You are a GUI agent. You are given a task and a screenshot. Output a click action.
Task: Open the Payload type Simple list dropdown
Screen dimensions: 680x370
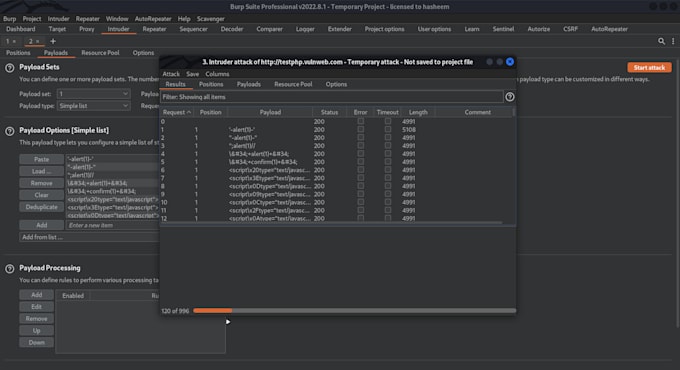(x=93, y=106)
